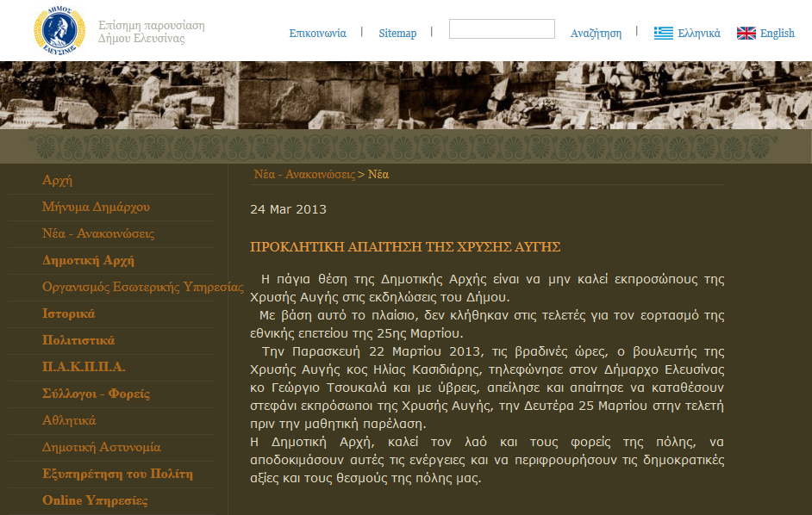Click the Νέα - Ανακοινώσεις breadcrumb link

tap(304, 174)
